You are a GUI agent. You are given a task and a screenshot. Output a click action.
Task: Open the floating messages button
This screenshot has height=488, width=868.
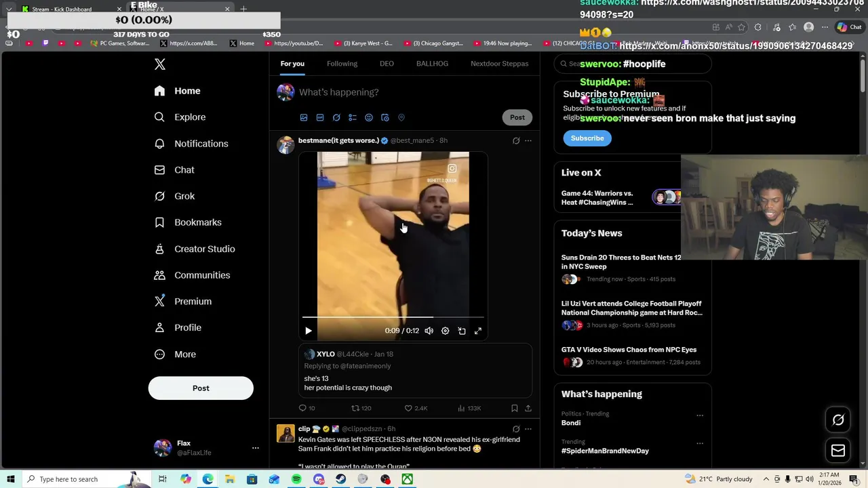(x=838, y=451)
